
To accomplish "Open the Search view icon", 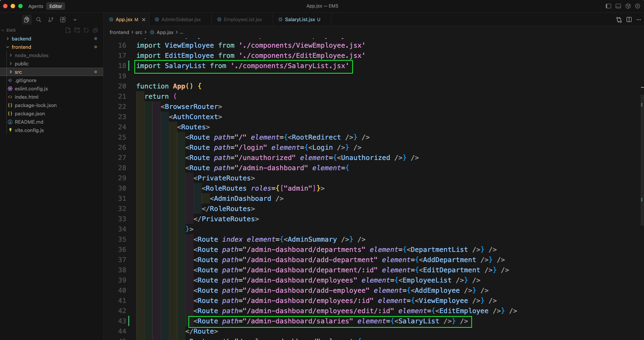I will pyautogui.click(x=39, y=20).
